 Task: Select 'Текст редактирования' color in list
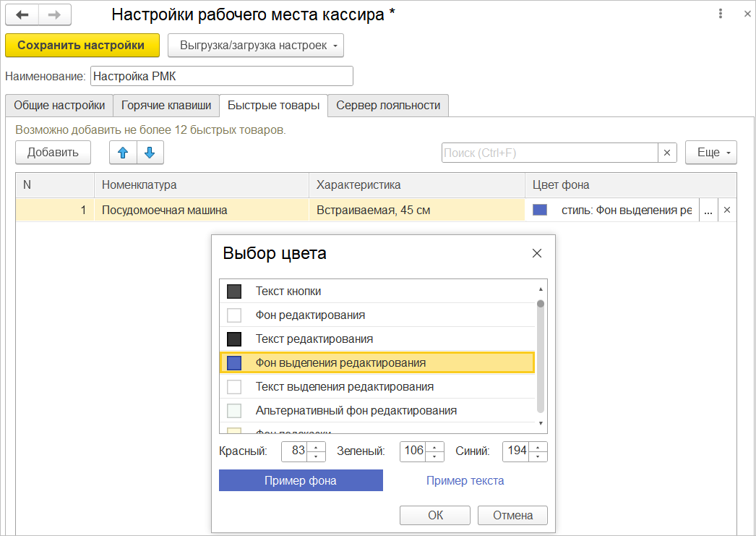tap(314, 339)
